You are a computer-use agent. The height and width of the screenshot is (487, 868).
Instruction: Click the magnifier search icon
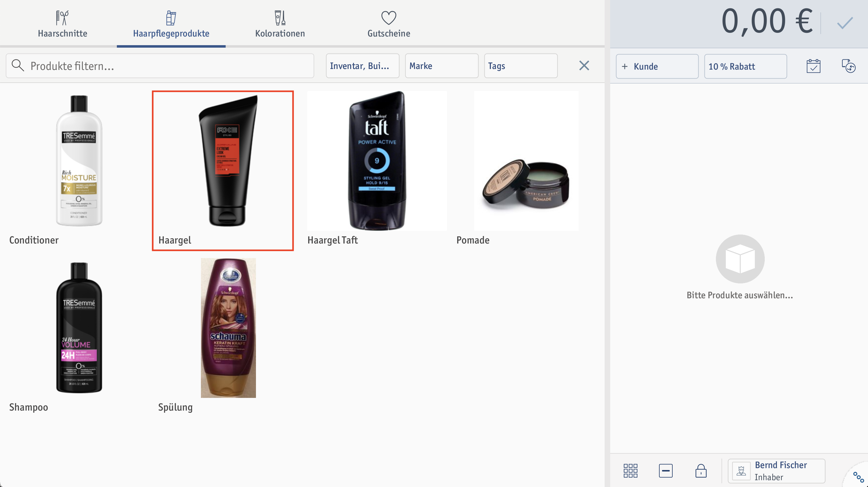click(x=18, y=65)
